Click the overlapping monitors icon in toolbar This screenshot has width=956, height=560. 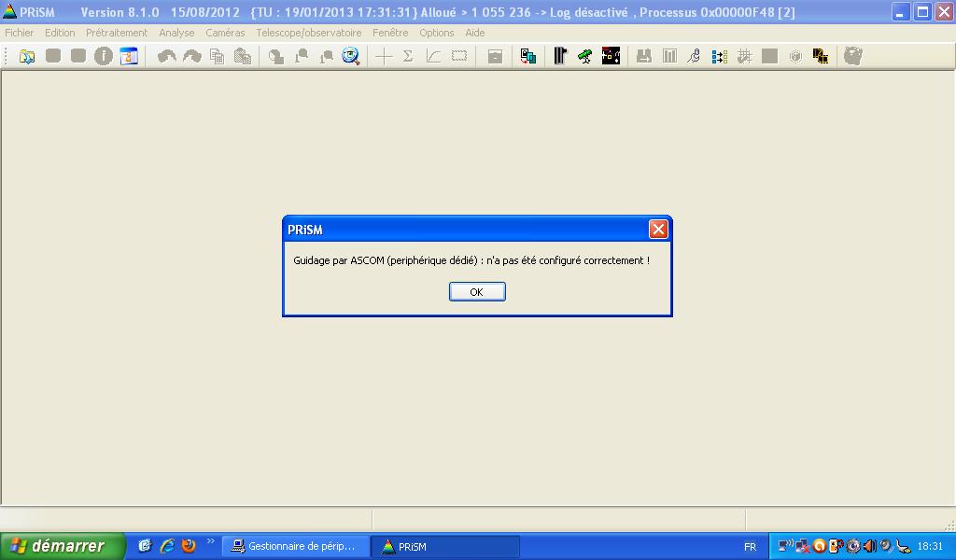click(x=528, y=57)
